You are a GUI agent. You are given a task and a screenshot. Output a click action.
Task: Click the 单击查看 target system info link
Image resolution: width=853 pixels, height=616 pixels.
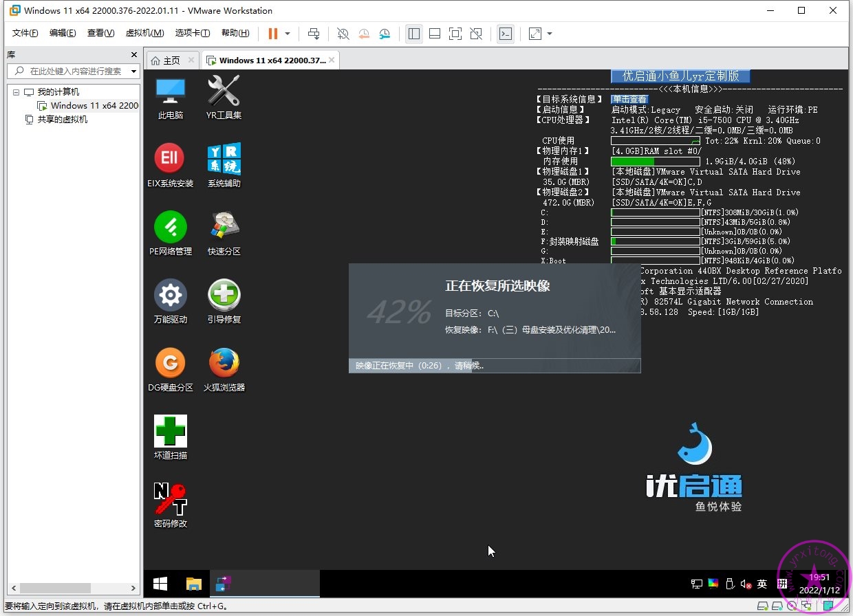[x=629, y=99]
